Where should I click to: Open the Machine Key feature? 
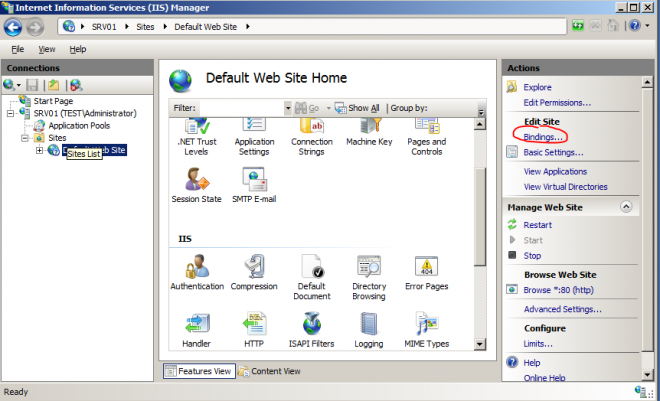[369, 133]
